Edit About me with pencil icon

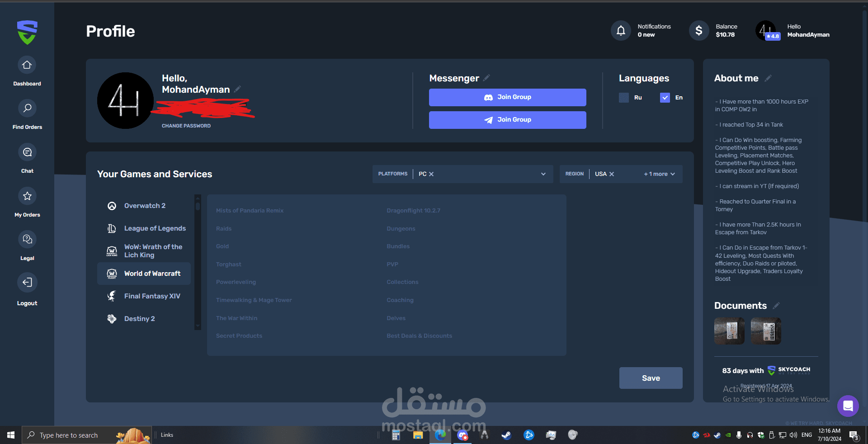[768, 78]
